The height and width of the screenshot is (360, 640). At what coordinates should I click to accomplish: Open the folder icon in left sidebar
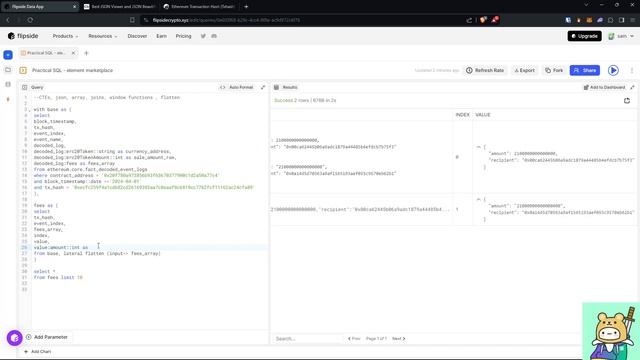pyautogui.click(x=8, y=70)
